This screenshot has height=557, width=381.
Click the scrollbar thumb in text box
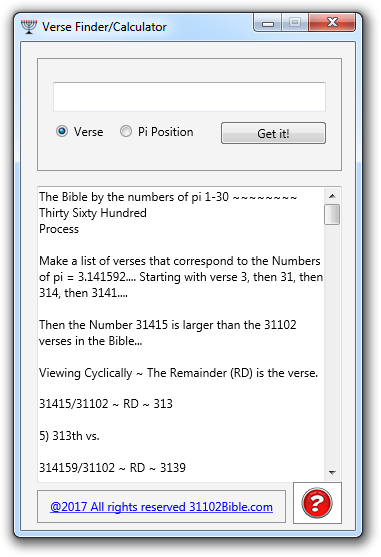[332, 214]
